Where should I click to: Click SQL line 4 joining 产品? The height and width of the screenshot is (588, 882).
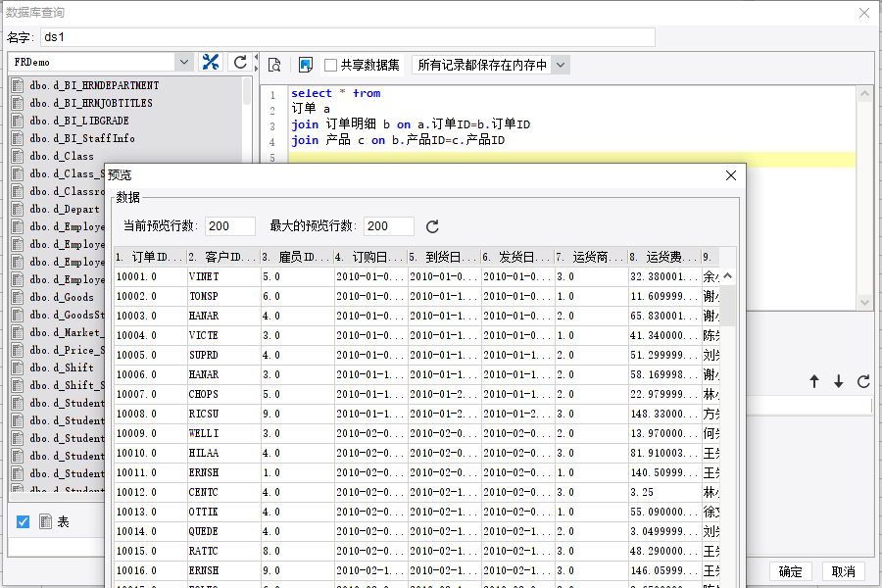pyautogui.click(x=398, y=140)
